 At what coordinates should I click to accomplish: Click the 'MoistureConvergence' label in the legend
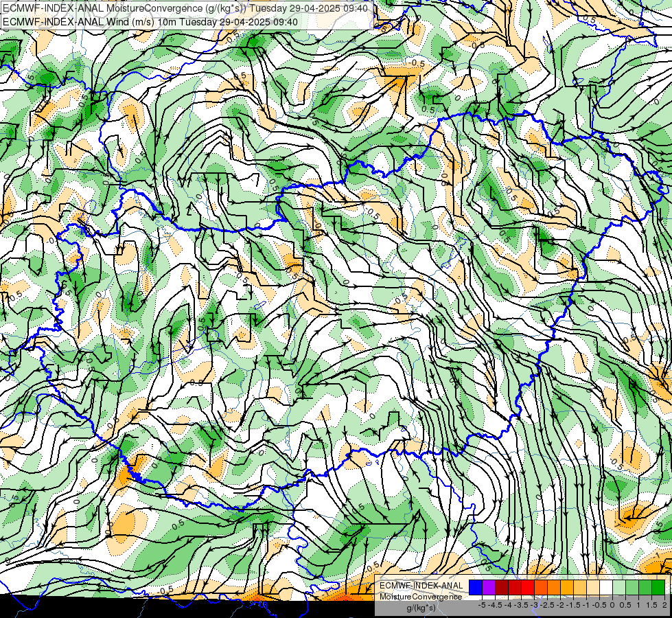[421, 597]
